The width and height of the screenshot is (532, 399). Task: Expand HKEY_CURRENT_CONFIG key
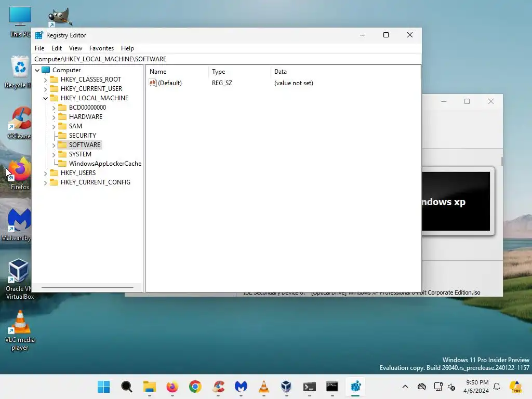[46, 182]
